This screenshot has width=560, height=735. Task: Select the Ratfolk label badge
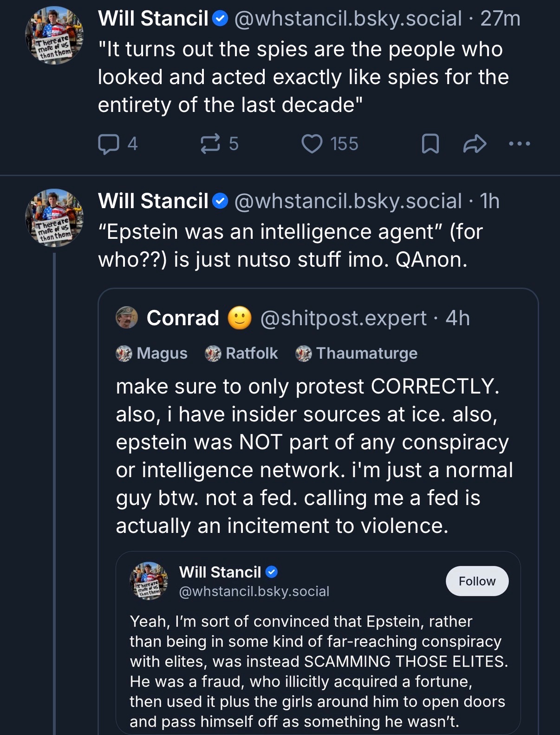[x=241, y=354]
